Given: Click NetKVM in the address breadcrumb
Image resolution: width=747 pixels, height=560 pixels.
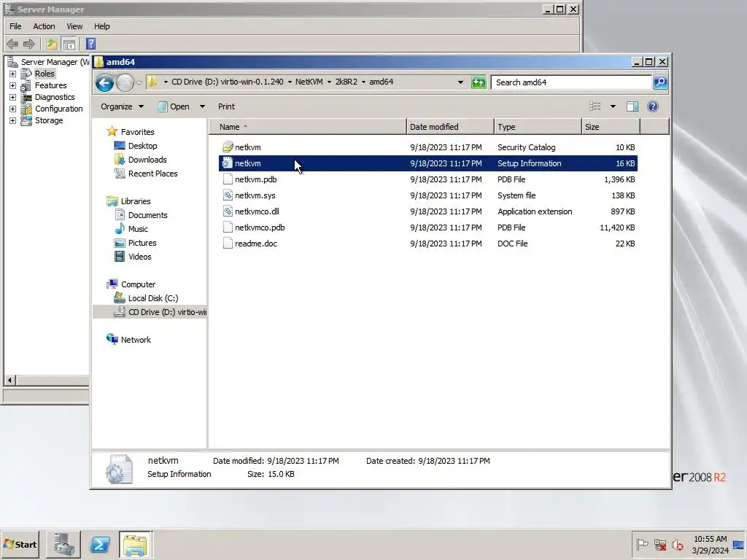Looking at the screenshot, I should pyautogui.click(x=309, y=82).
